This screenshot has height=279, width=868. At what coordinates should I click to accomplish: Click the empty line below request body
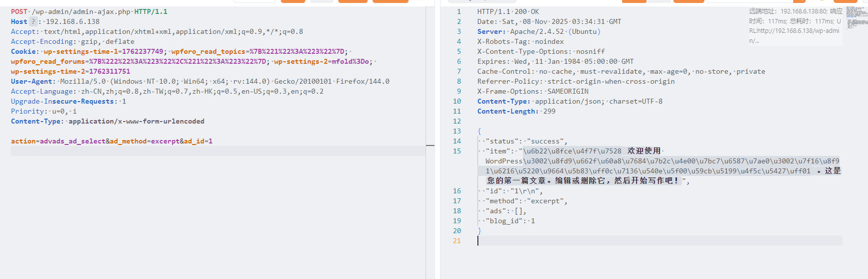(x=218, y=151)
